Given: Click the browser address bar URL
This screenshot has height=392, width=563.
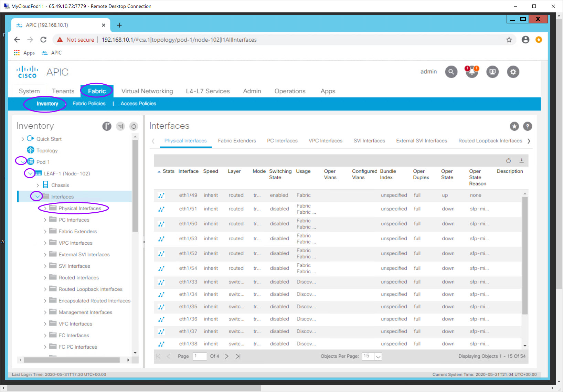Looking at the screenshot, I should 179,40.
